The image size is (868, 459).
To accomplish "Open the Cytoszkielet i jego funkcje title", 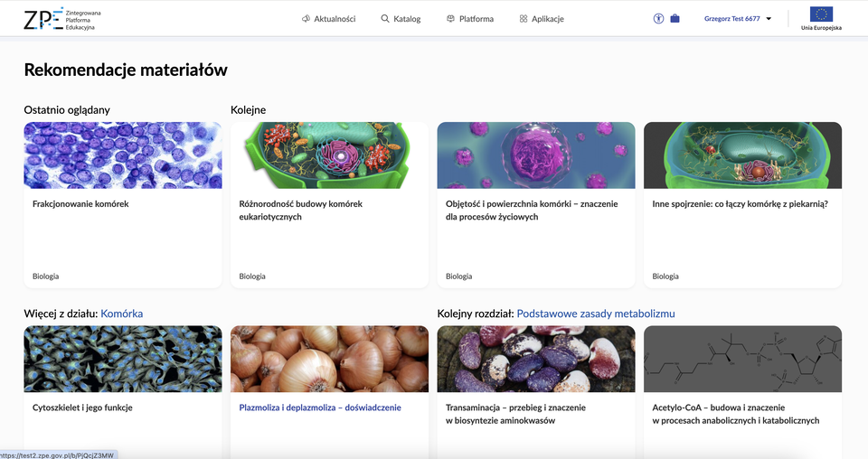I will [82, 407].
